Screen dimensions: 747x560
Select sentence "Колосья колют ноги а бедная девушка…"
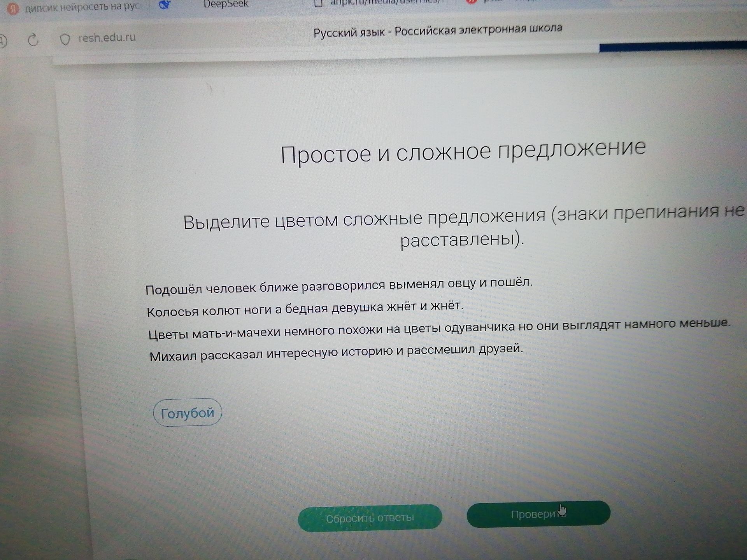[x=305, y=308]
